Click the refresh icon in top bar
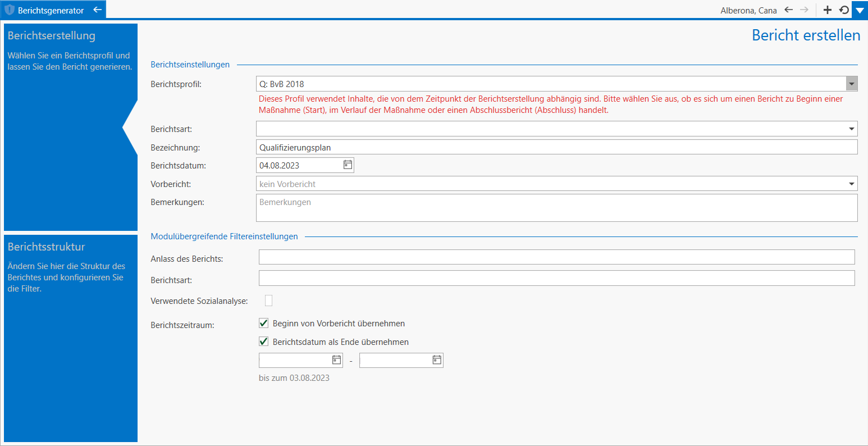868x446 pixels. pyautogui.click(x=843, y=10)
